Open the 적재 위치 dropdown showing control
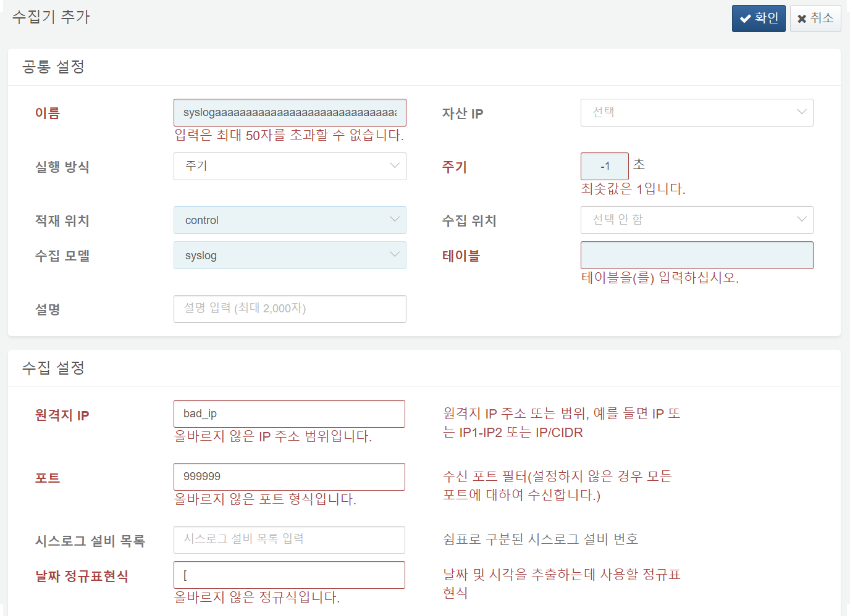850x616 pixels. pos(290,220)
